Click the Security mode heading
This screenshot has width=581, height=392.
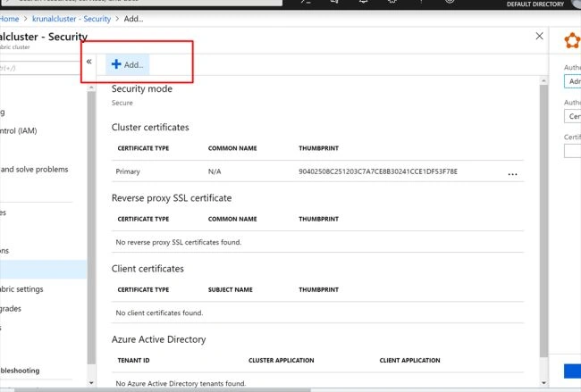click(142, 88)
